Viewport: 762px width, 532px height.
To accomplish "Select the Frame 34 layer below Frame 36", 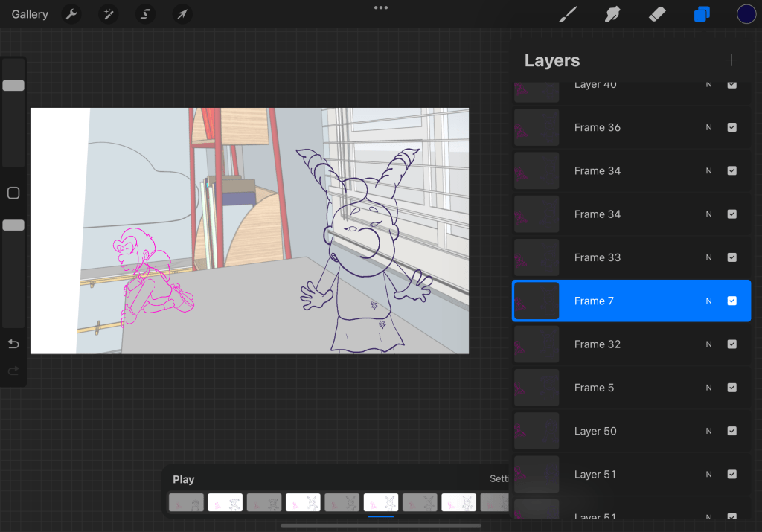I will [x=598, y=171].
